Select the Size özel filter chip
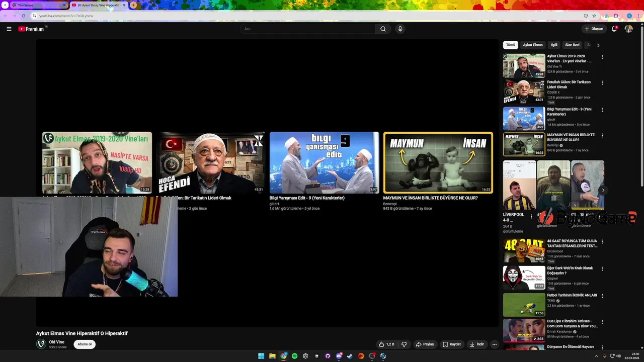This screenshot has height=362, width=644. pyautogui.click(x=572, y=45)
